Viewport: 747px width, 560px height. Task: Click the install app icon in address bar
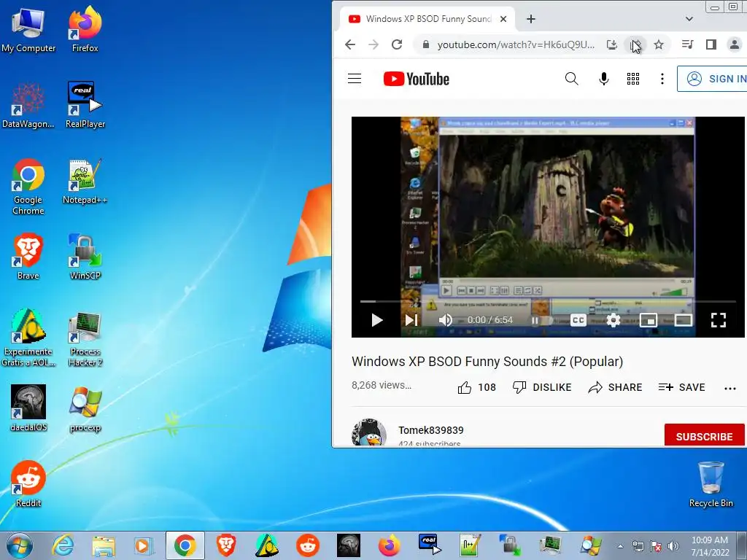pos(612,44)
